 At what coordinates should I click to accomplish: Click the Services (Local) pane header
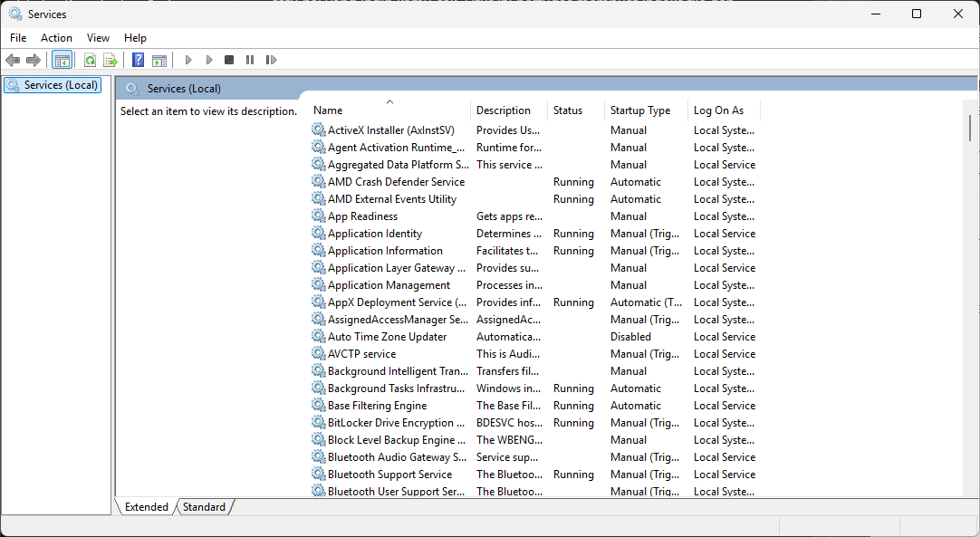184,89
